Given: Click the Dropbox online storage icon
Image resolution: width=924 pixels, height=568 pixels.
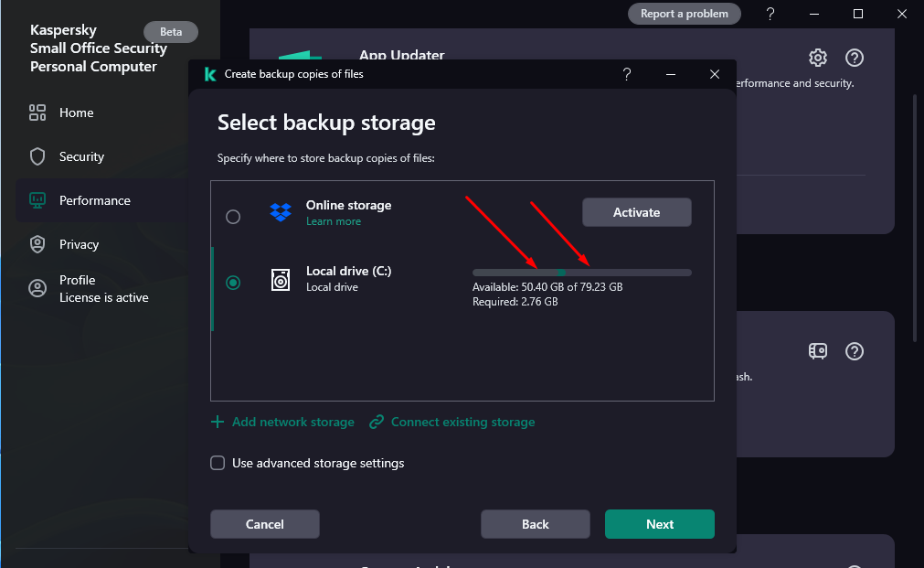Looking at the screenshot, I should [x=281, y=212].
